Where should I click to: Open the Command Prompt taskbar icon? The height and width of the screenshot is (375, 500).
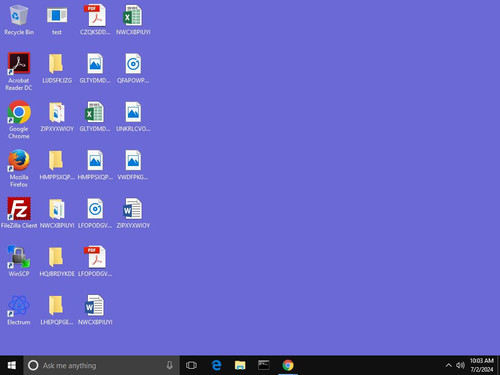[264, 365]
